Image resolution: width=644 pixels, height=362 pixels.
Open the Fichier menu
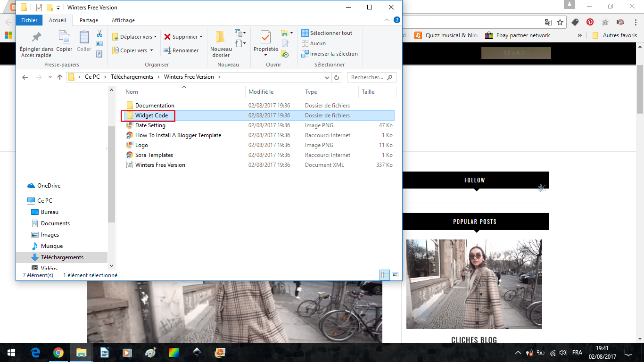[x=29, y=20]
